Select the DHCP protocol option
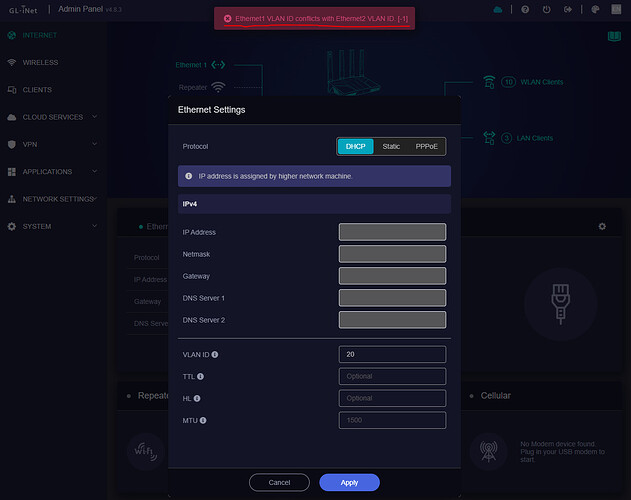The width and height of the screenshot is (631, 500). pos(355,146)
